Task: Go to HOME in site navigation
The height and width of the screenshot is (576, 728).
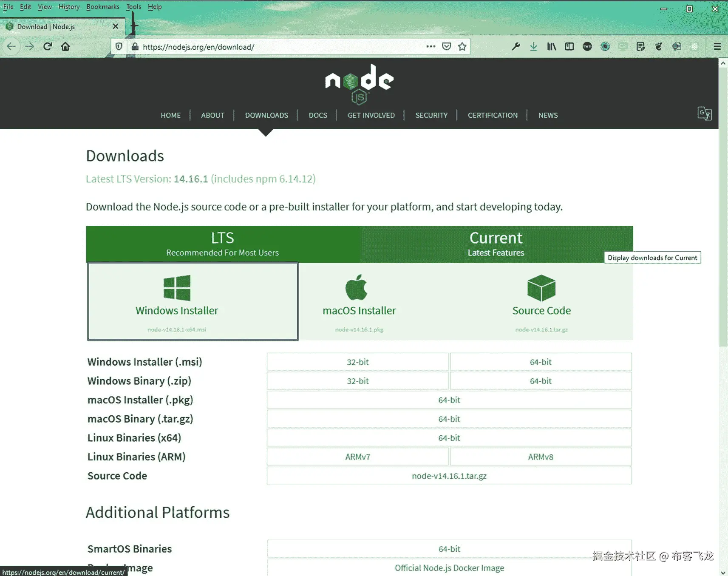Action: click(x=170, y=115)
